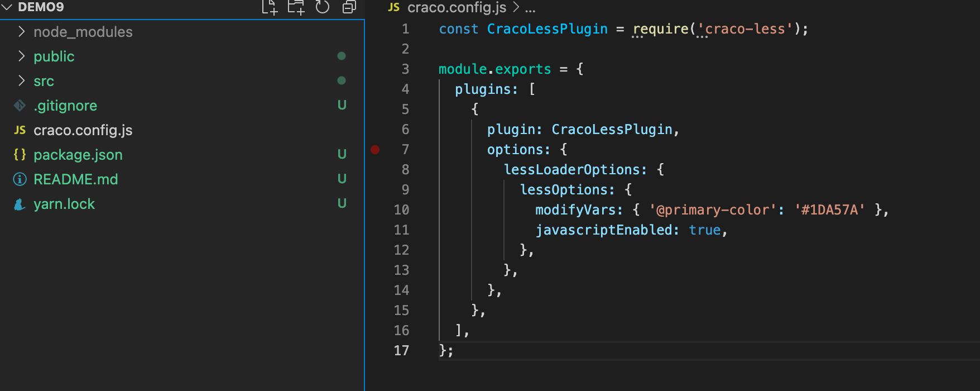Click the braces icon beside package.json
The width and height of the screenshot is (980, 391).
(x=20, y=155)
